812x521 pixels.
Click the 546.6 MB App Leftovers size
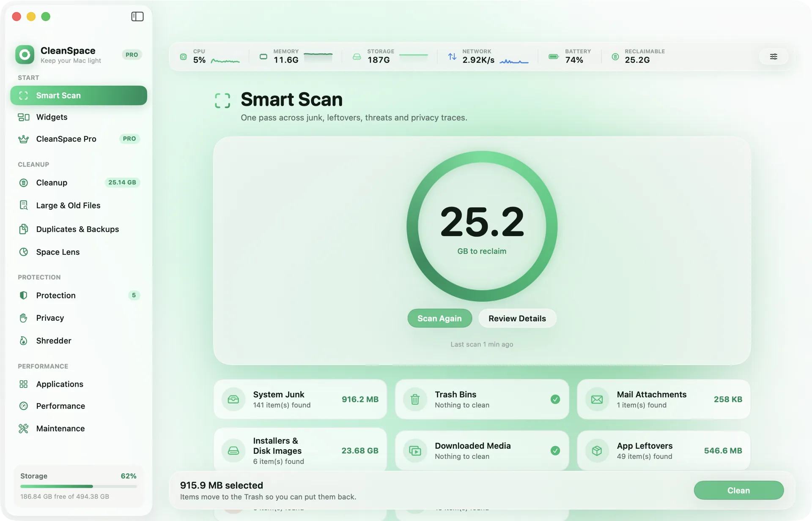723,451
